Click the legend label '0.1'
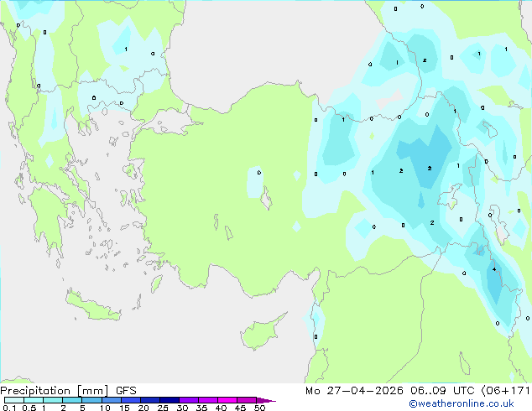 (9, 408)
